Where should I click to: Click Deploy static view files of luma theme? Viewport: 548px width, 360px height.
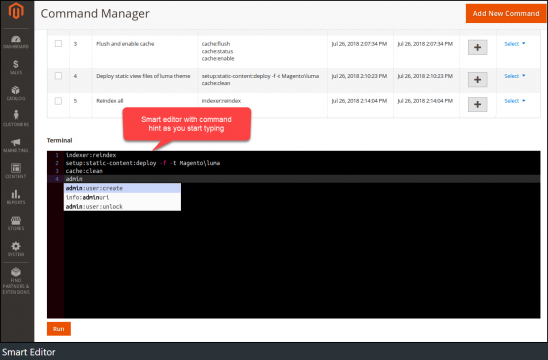[x=143, y=76]
